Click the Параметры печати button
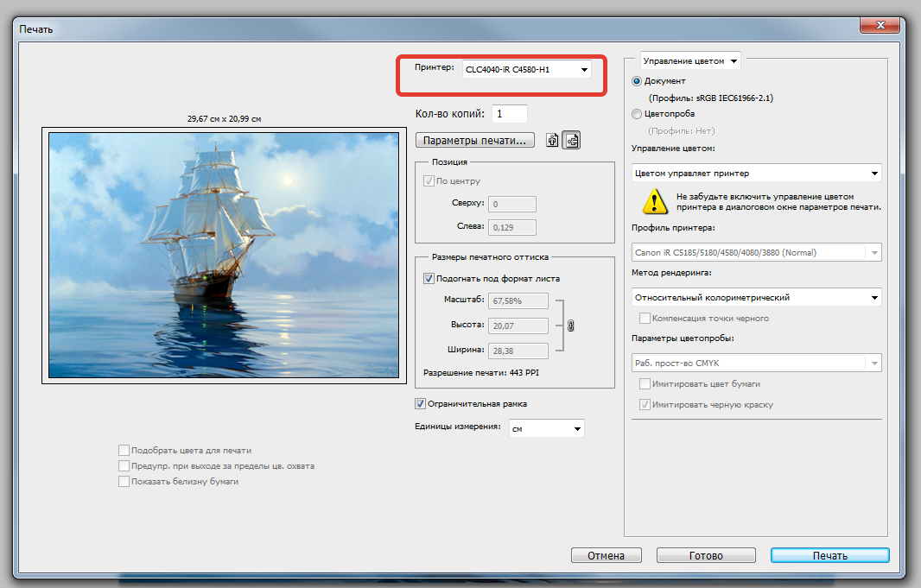Screen dimensions: 921x588 tap(474, 140)
